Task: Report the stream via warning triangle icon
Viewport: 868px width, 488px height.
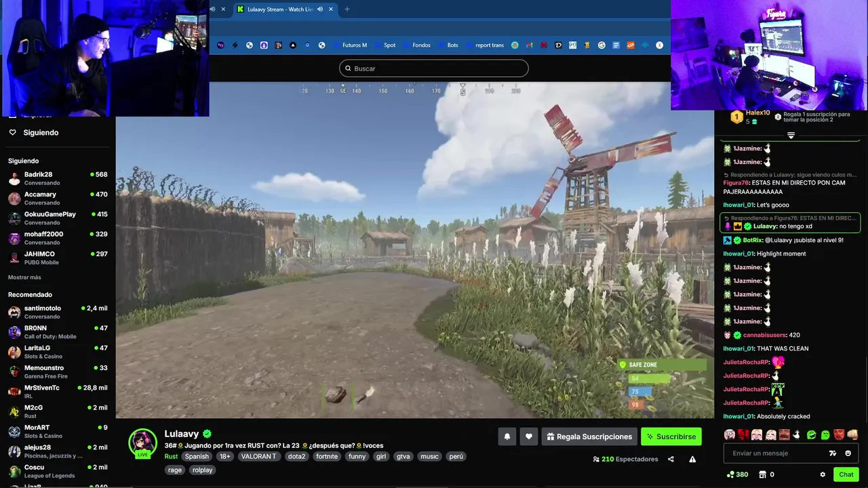Action: [x=692, y=459]
